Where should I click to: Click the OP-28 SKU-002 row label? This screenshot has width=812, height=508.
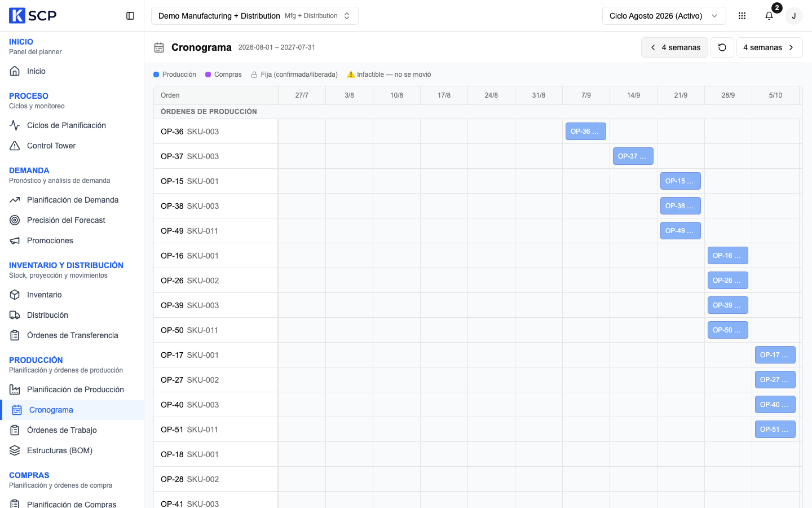[x=189, y=479]
